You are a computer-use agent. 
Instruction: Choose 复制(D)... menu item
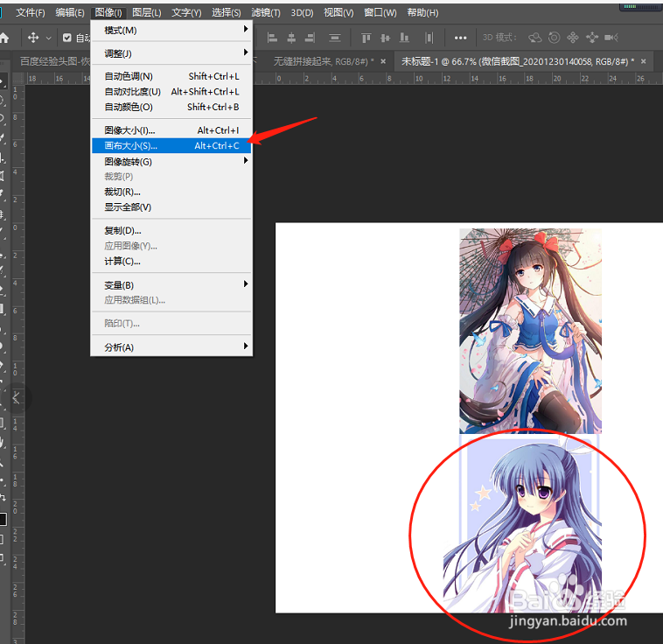pos(171,231)
